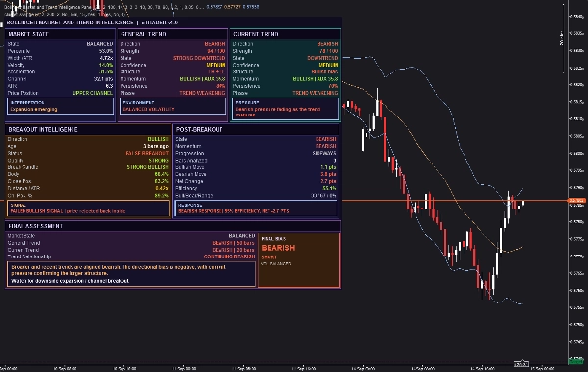Select the CONTINUING BEARISH relationship value
Screen dimensions: 588x372
coord(229,256)
